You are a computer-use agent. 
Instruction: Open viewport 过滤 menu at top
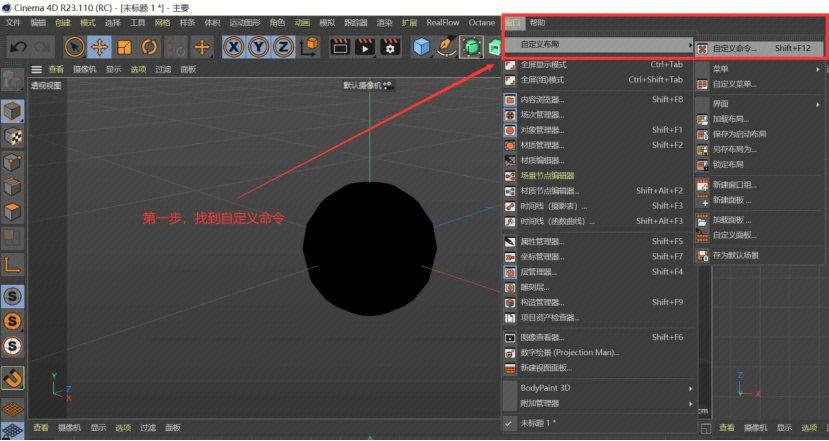point(163,69)
